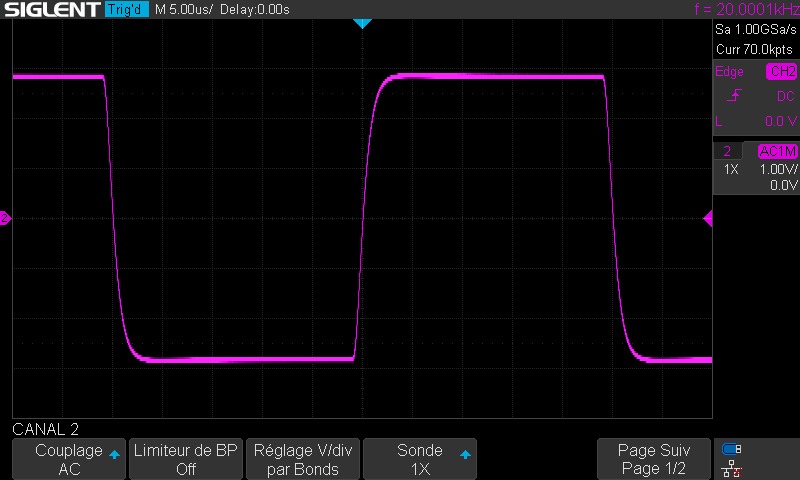Click the blue arrow on Couplage button

pyautogui.click(x=115, y=454)
